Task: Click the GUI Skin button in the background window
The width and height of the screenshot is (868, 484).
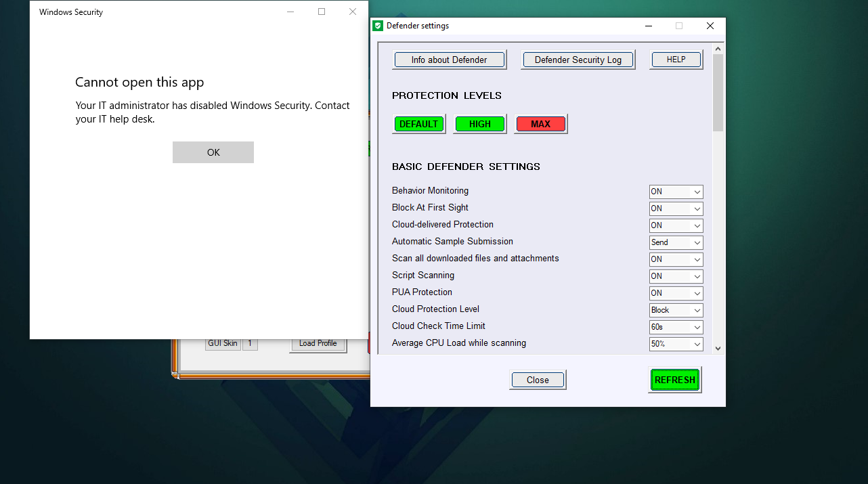Action: tap(223, 344)
